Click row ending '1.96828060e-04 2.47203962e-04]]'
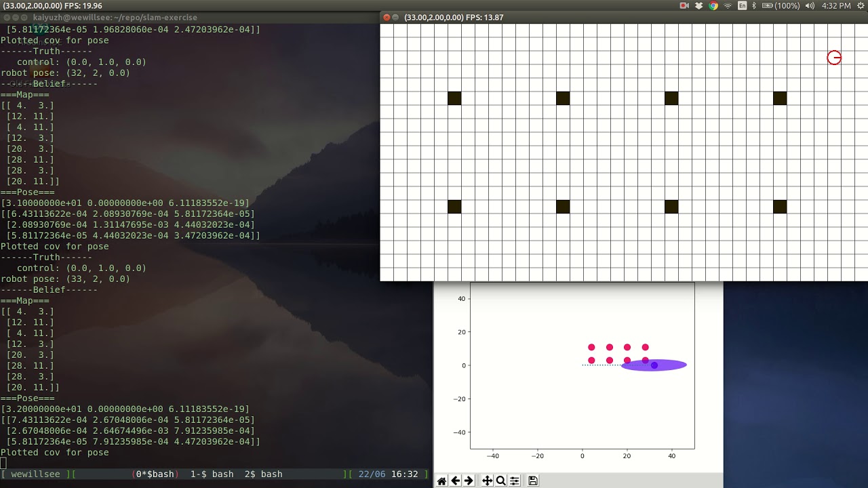 [133, 30]
